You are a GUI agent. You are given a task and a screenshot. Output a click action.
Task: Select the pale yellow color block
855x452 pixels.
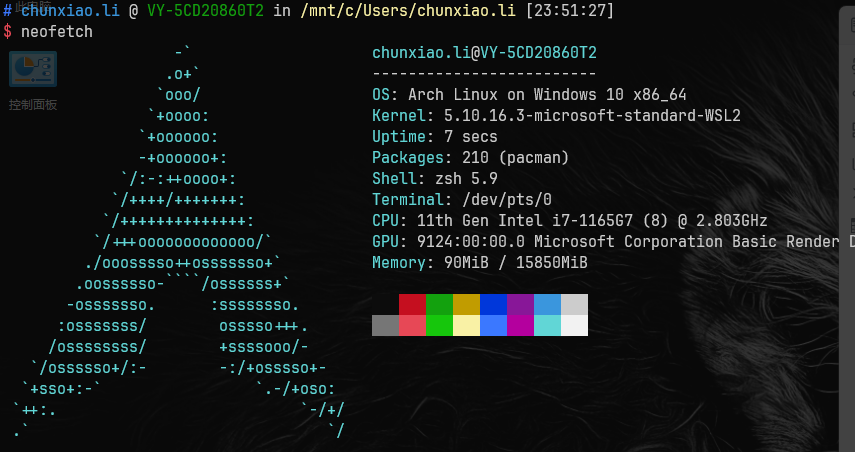[466, 326]
